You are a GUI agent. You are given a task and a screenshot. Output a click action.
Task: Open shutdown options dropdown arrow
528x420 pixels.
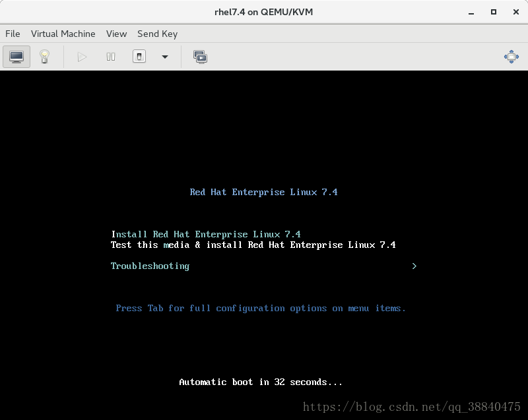(x=165, y=57)
